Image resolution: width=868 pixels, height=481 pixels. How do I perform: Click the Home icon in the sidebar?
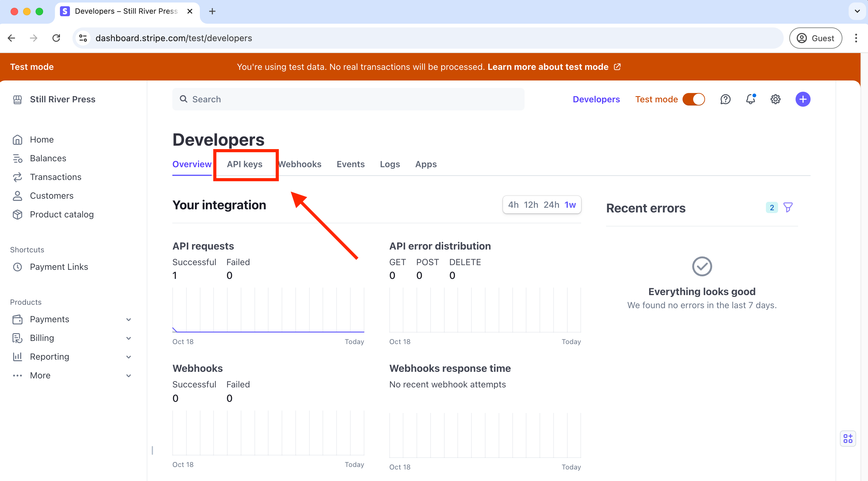(x=17, y=140)
